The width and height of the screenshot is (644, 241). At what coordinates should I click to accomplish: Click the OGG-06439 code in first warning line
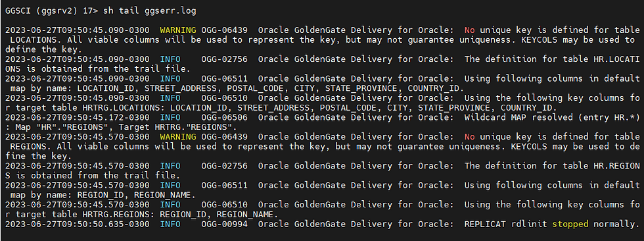(x=224, y=30)
